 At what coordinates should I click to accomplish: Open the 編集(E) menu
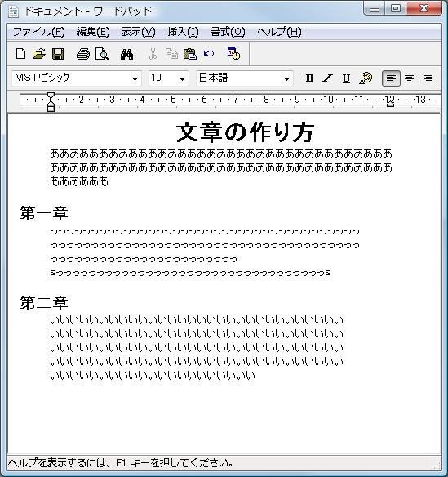coord(93,32)
